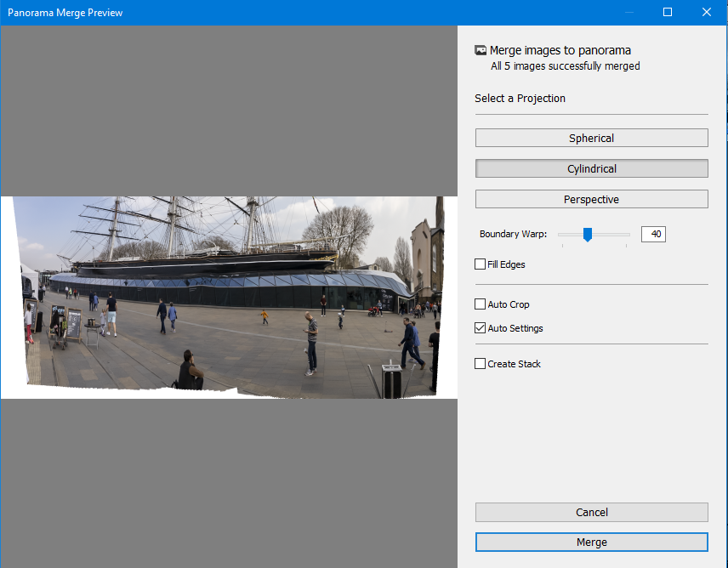Click the Boundary Warp slider handle

click(588, 235)
